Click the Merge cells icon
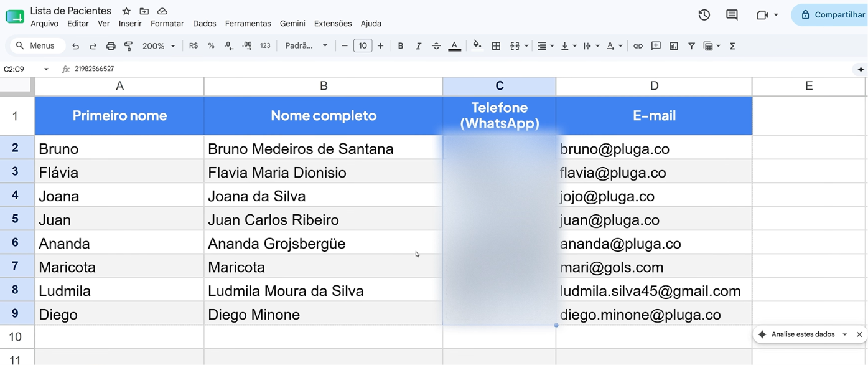This screenshot has width=868, height=365. [515, 46]
